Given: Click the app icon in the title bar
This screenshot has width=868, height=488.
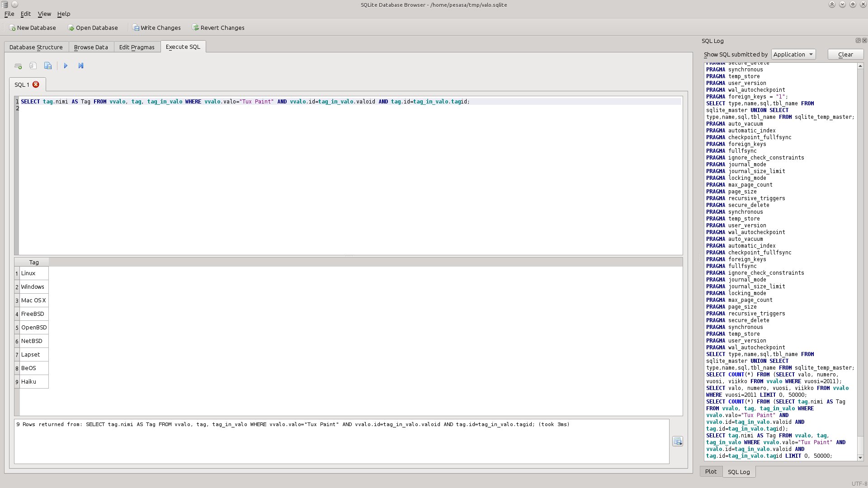Looking at the screenshot, I should (x=5, y=5).
